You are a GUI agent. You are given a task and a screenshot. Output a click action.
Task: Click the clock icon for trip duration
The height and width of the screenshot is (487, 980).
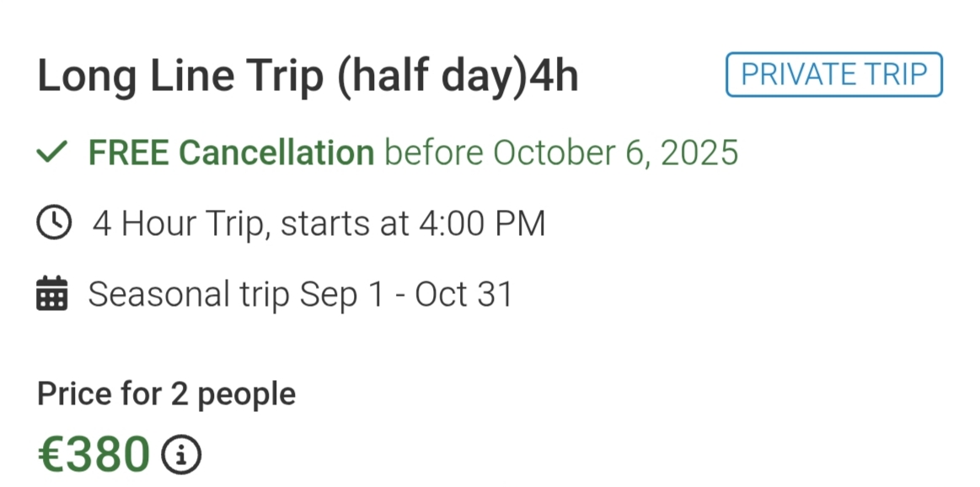tap(54, 224)
